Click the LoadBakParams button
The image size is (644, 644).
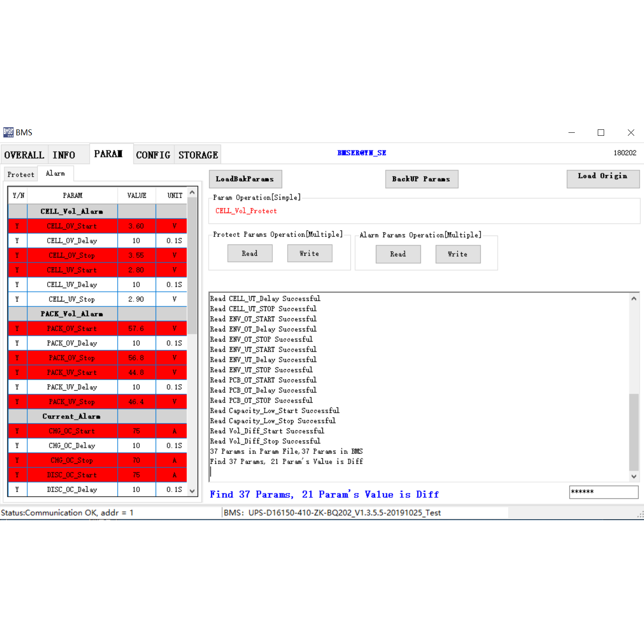coord(245,179)
